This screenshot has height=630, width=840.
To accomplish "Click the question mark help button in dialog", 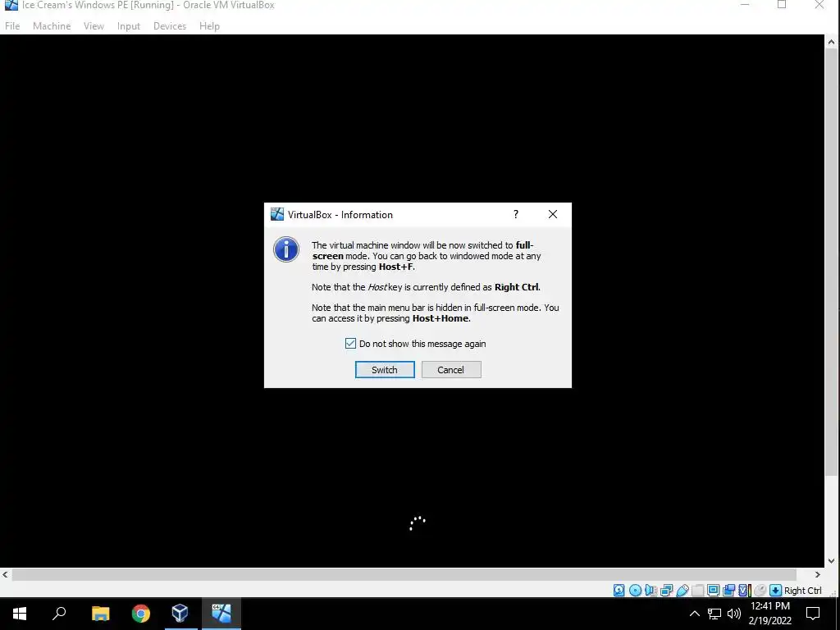I will pyautogui.click(x=515, y=214).
